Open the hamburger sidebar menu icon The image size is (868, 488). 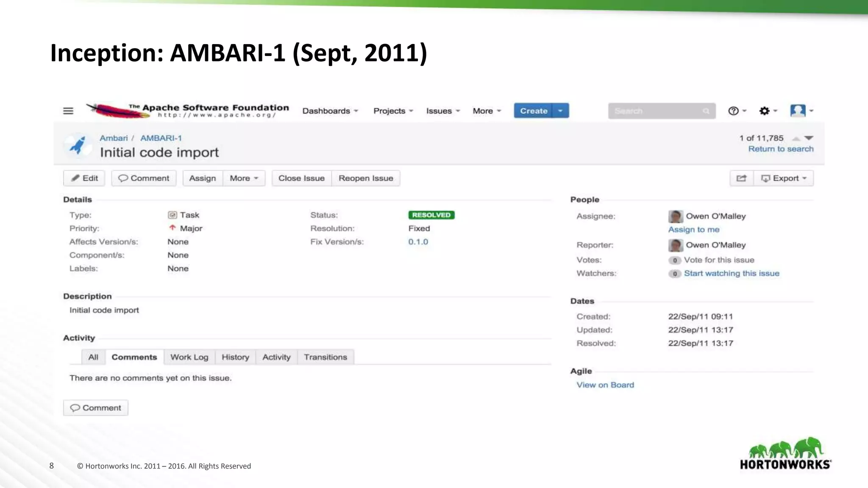tap(68, 111)
